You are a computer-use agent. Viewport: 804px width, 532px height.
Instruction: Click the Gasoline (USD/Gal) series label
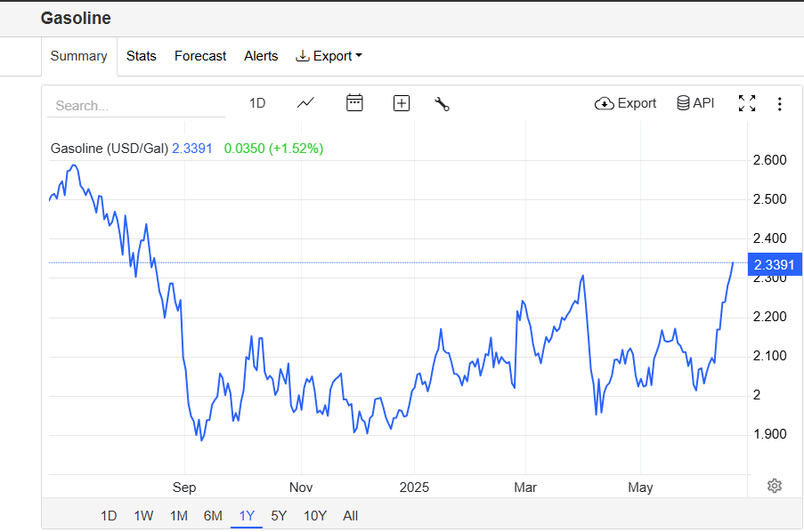point(110,149)
